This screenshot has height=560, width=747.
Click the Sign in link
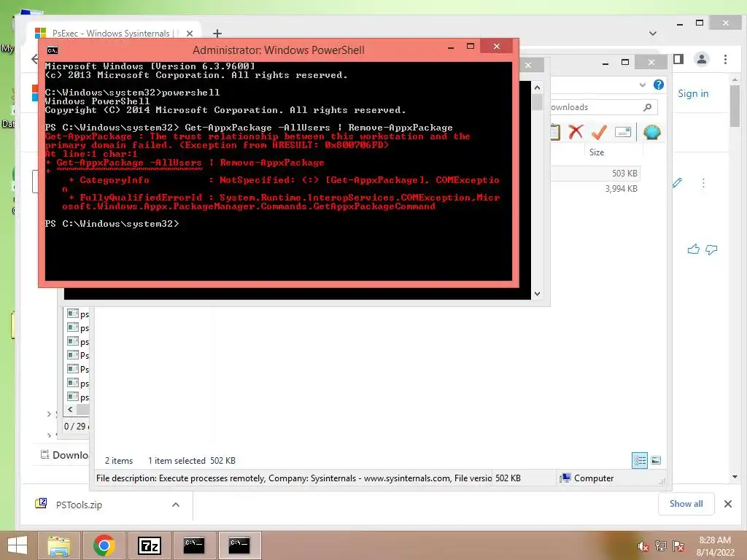click(x=693, y=93)
